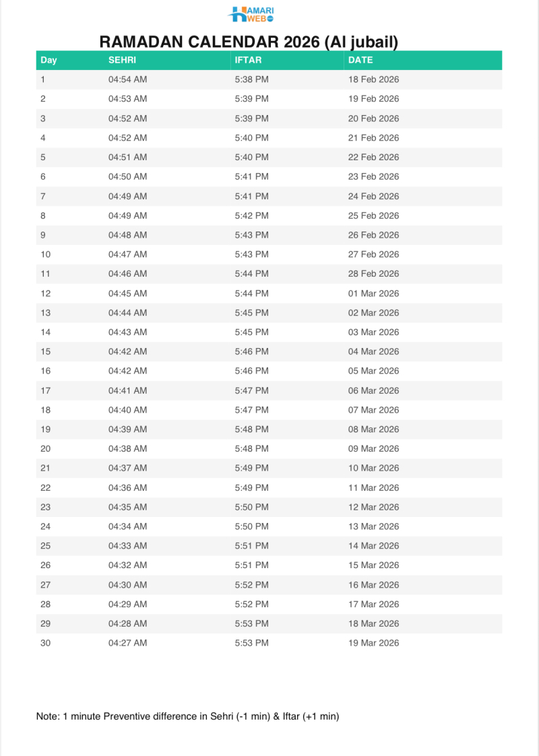Select the date 04 Mar 2026

[x=373, y=351]
